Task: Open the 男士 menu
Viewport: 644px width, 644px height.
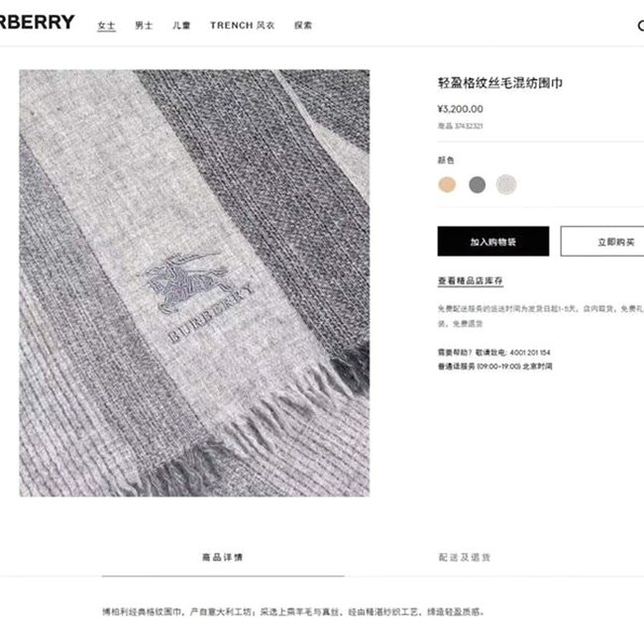Action: click(x=144, y=26)
